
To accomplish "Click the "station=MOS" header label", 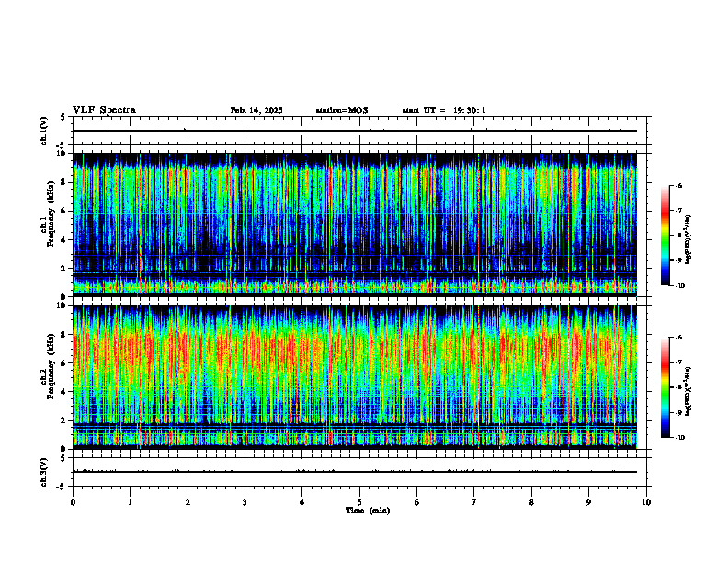I will (342, 110).
